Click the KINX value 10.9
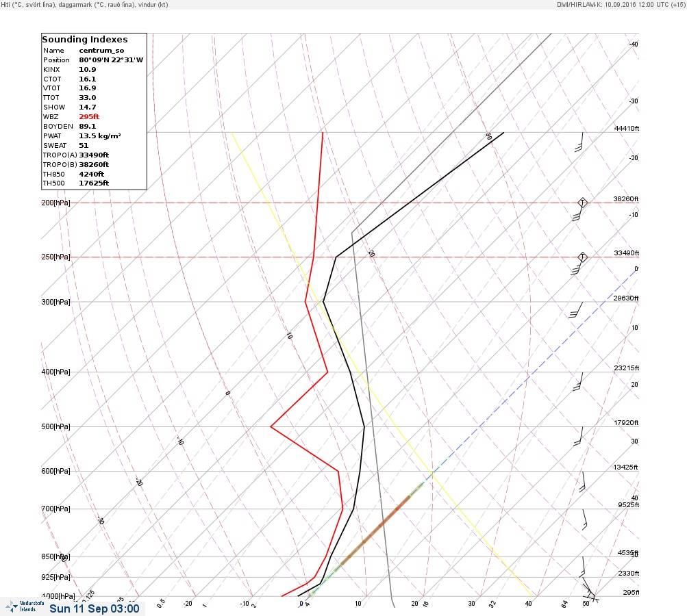This screenshot has width=687, height=616. coord(88,70)
